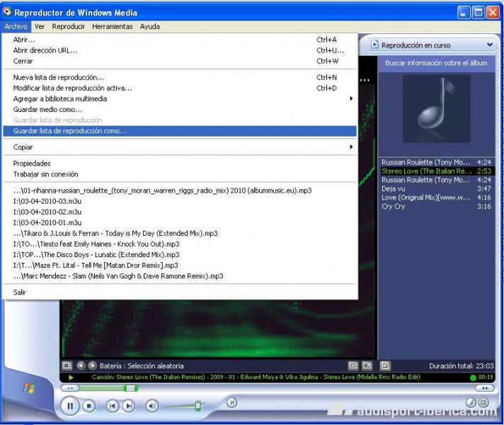
Task: Choose Salir to exit the player
Action: click(180, 293)
